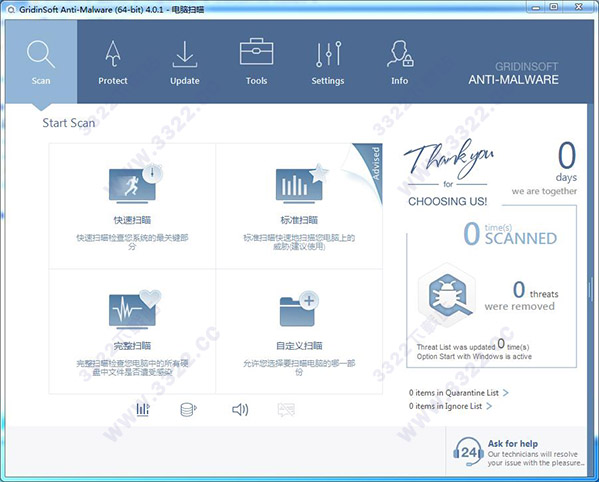Click Option Start with Windows is active
Viewport: 599px width, 482px height.
point(474,356)
